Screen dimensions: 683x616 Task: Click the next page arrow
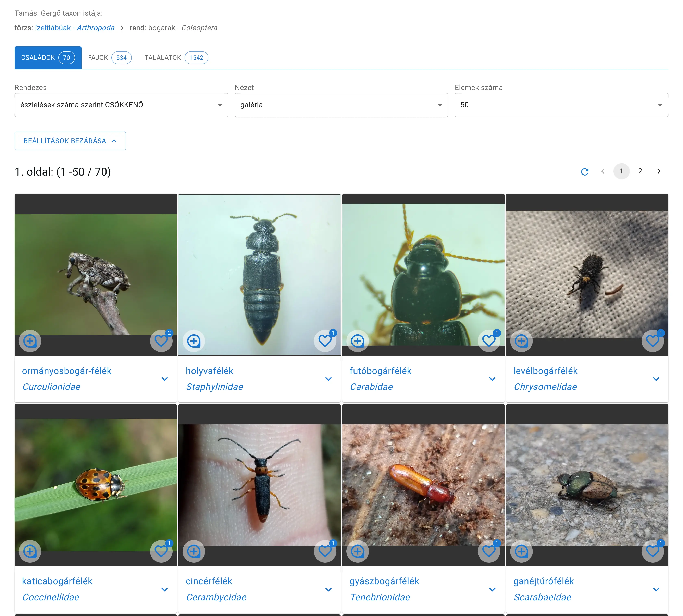click(659, 171)
